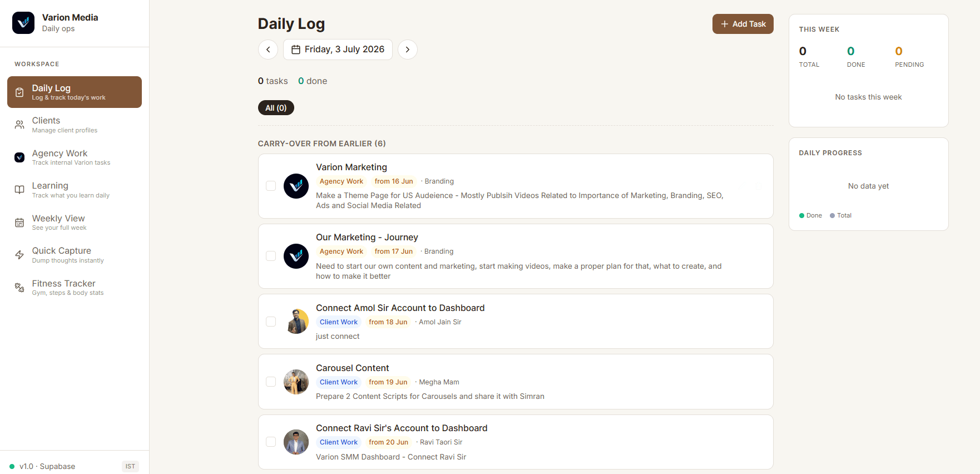Click the Fitness Tracker dumbbell icon

coord(19,288)
